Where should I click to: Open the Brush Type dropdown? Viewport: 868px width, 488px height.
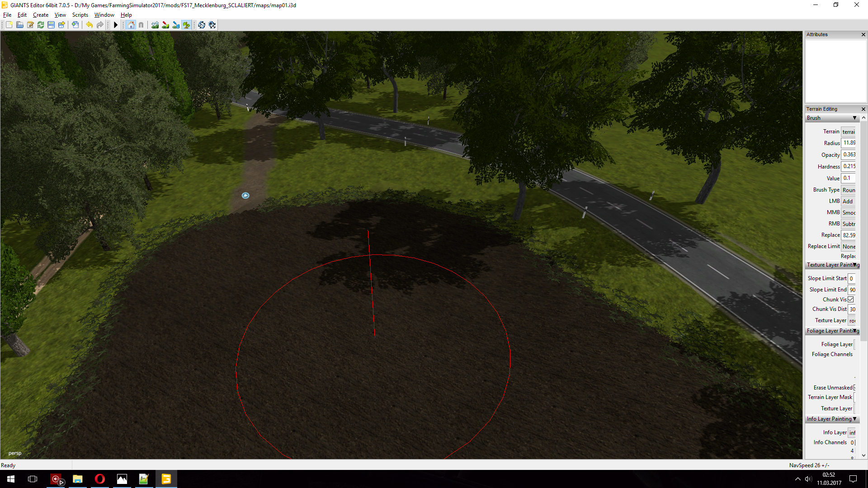coord(848,190)
